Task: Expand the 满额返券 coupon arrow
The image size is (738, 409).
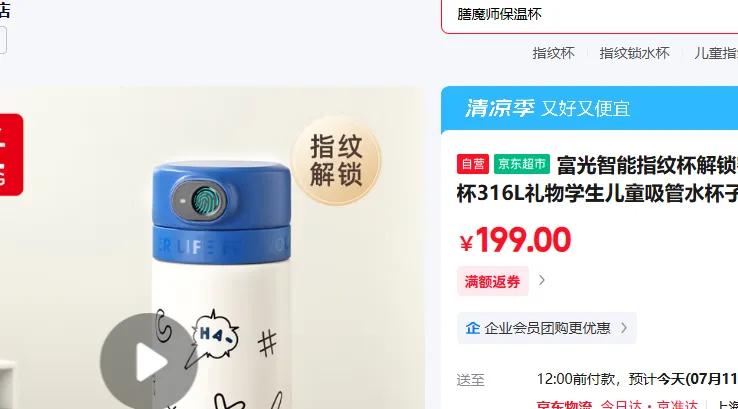Action: (542, 281)
